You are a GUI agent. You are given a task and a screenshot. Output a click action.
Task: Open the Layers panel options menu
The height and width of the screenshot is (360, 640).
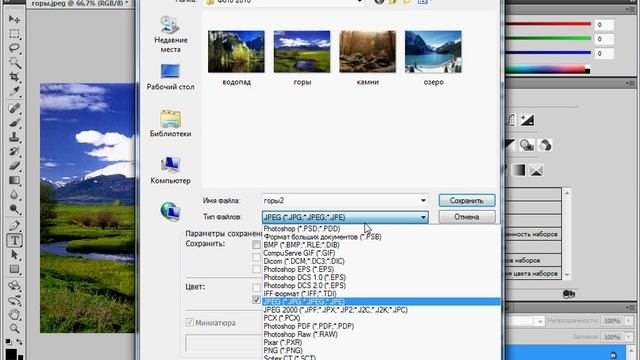click(x=631, y=307)
